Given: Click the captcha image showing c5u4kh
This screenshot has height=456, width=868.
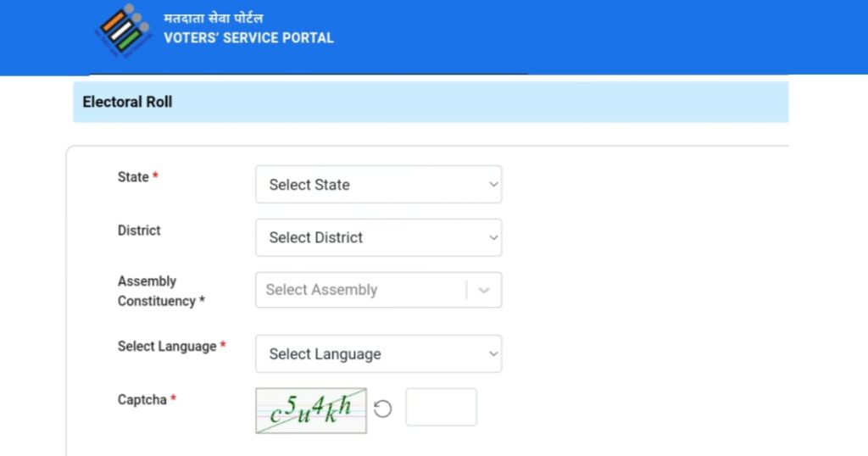Looking at the screenshot, I should (x=311, y=410).
